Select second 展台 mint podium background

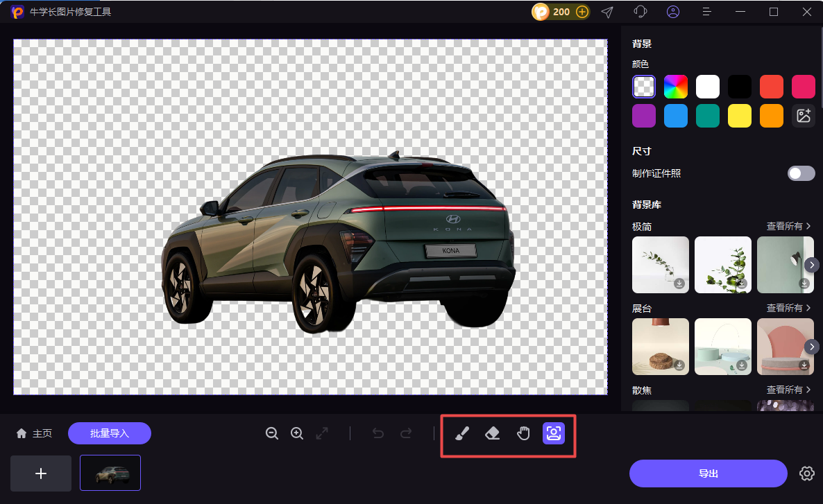pyautogui.click(x=723, y=347)
